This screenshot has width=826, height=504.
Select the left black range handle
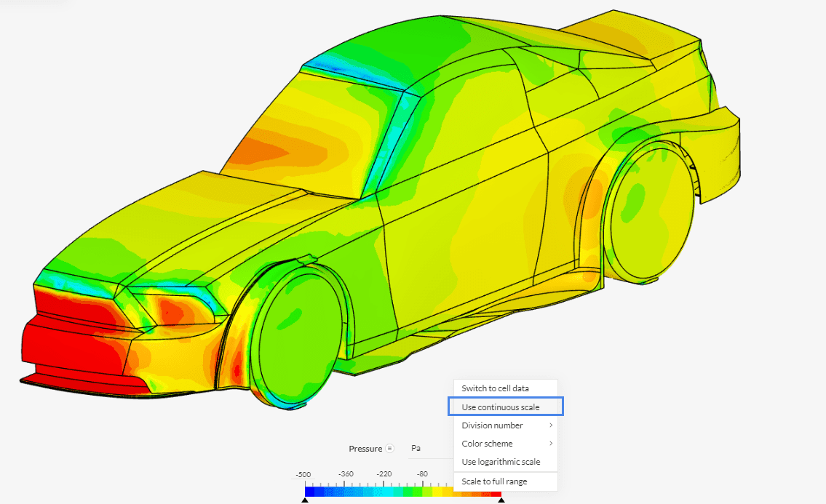[x=305, y=500]
